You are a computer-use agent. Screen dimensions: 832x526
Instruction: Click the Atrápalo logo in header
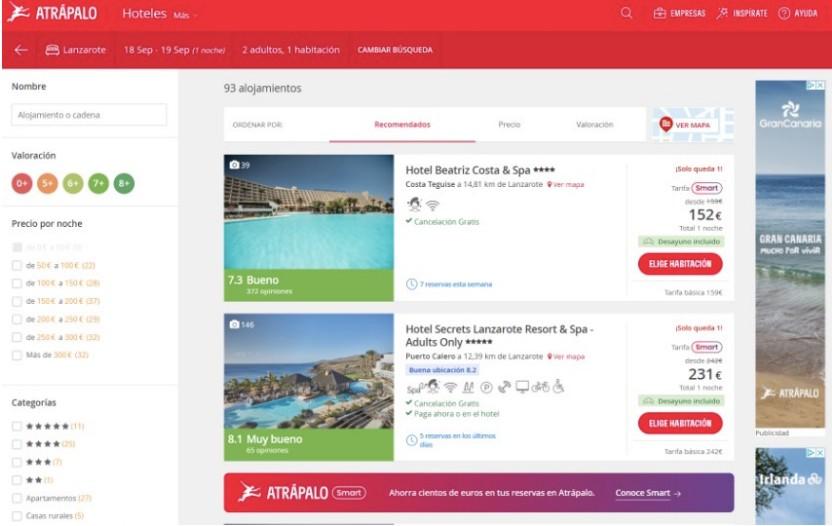[52, 13]
